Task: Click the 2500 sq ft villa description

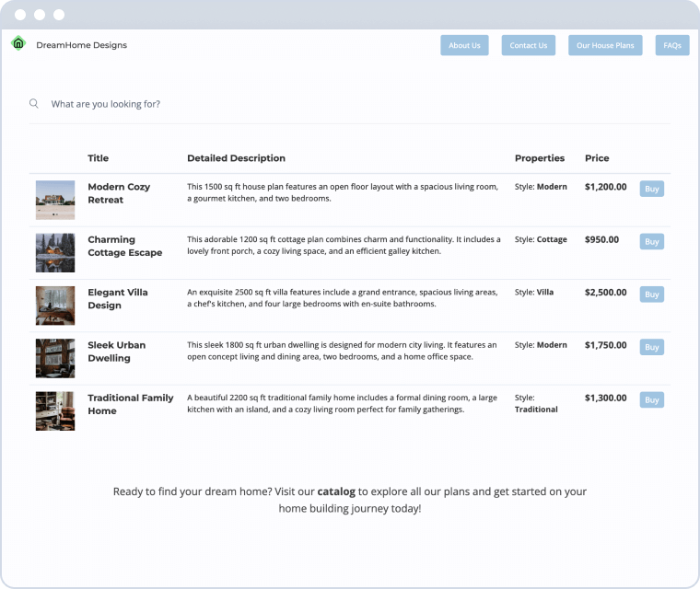Action: coord(343,297)
